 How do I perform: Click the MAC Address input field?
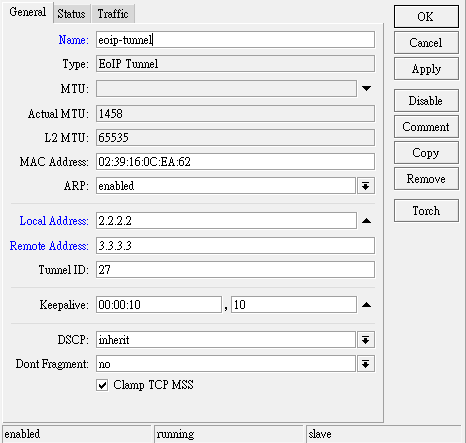pos(235,162)
